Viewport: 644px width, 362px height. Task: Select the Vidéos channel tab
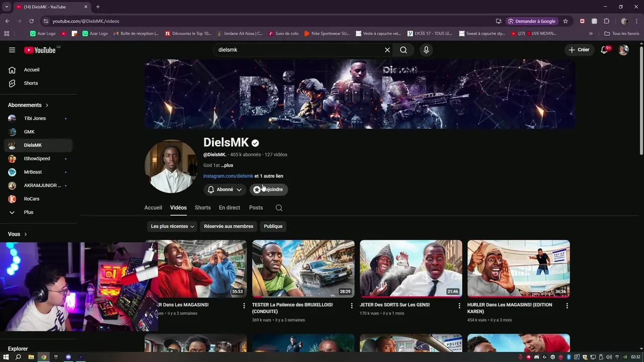tap(178, 208)
